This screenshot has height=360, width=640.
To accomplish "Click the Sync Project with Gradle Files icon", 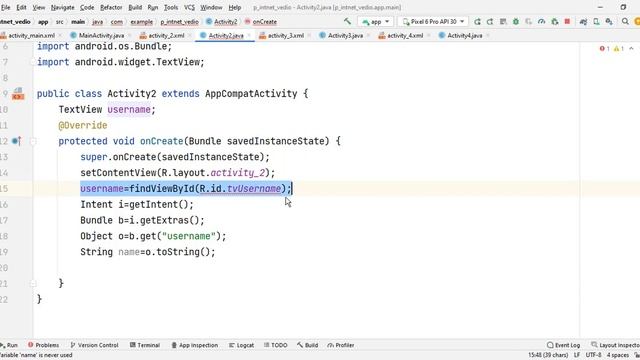I will pyautogui.click(x=583, y=22).
